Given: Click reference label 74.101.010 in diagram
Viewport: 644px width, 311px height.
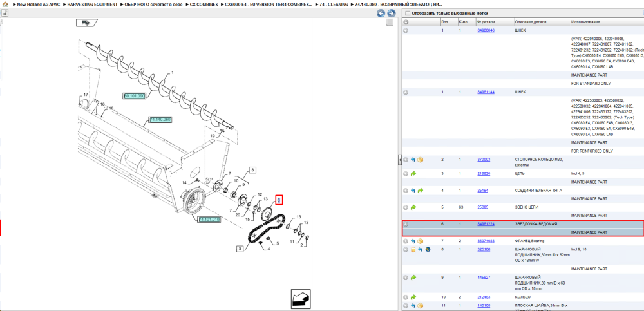Looking at the screenshot, I should pyautogui.click(x=209, y=220).
